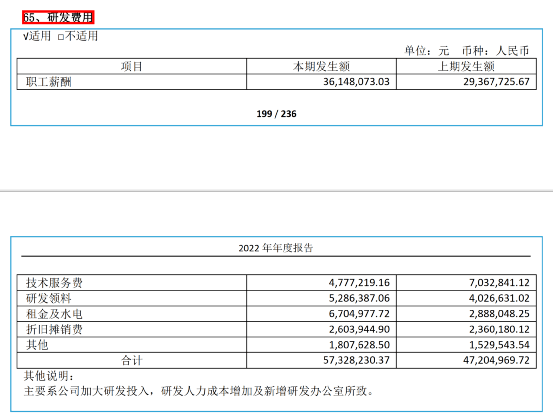Select the 技术服务费 row label
The height and width of the screenshot is (414, 553).
point(54,283)
